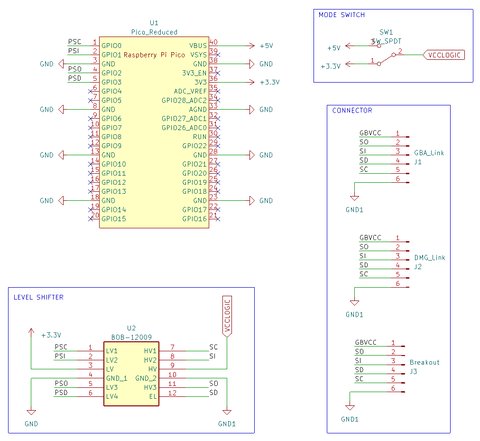
Task: Select the Pico_Reduced value label
Action: pos(154,32)
